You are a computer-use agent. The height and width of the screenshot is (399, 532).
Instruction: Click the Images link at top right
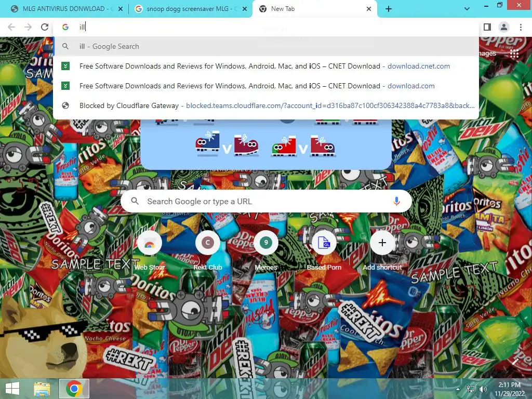tap(487, 54)
